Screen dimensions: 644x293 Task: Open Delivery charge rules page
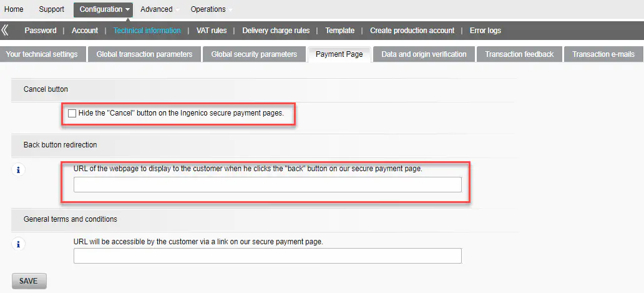click(276, 31)
